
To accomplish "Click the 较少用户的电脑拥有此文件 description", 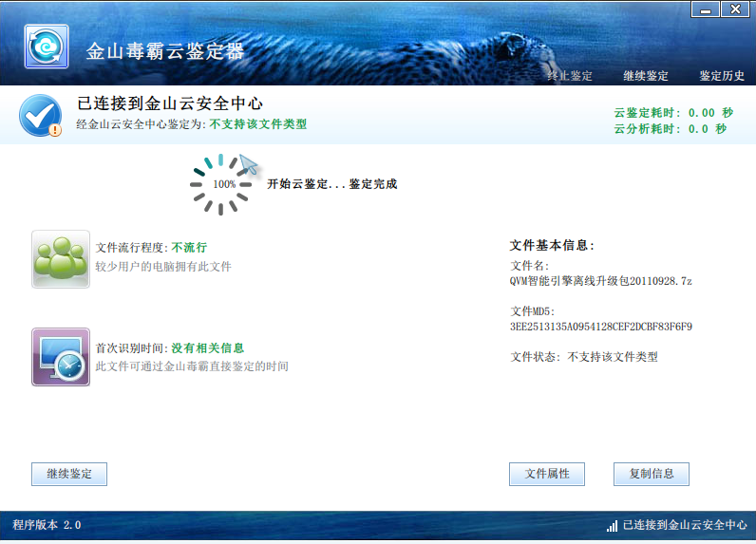I will 163,267.
